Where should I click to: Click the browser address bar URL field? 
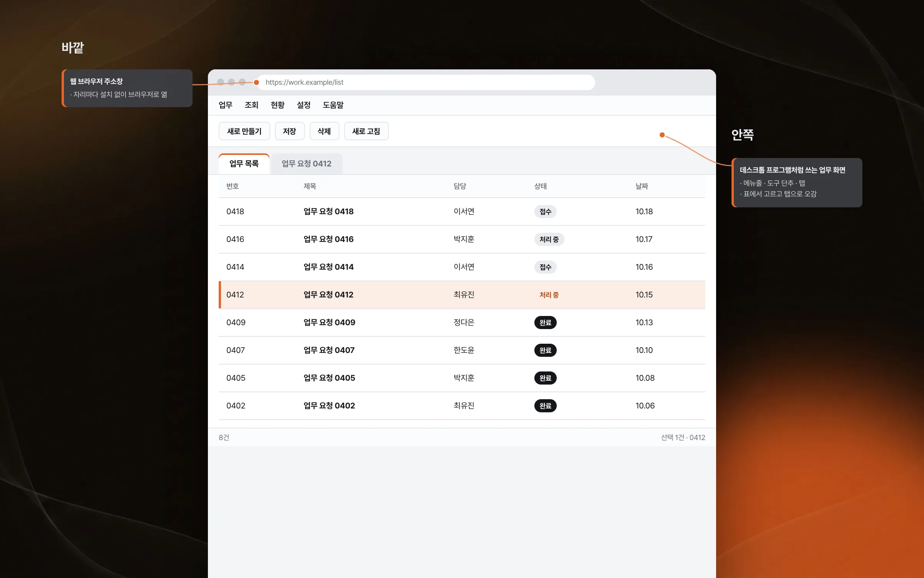(425, 82)
